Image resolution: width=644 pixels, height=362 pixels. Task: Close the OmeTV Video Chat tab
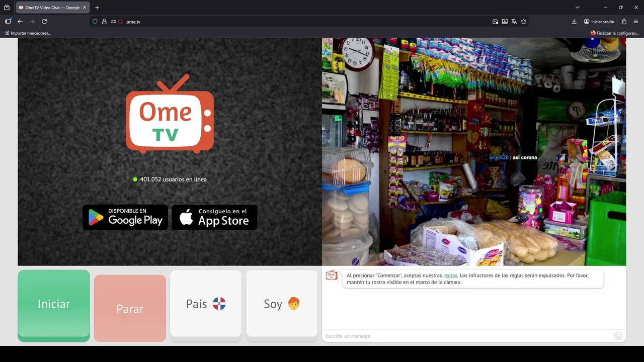[x=85, y=8]
